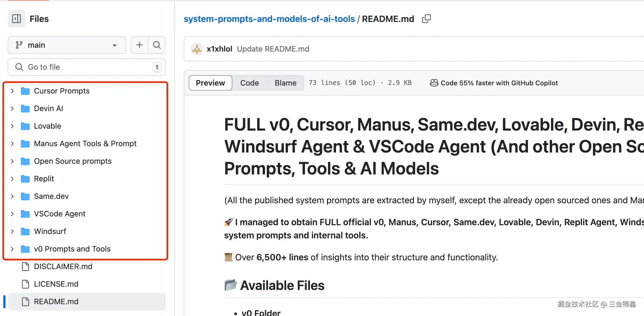Open system-prompts-and-models-of-ai-tools repository link
The width and height of the screenshot is (644, 316).
pos(269,19)
